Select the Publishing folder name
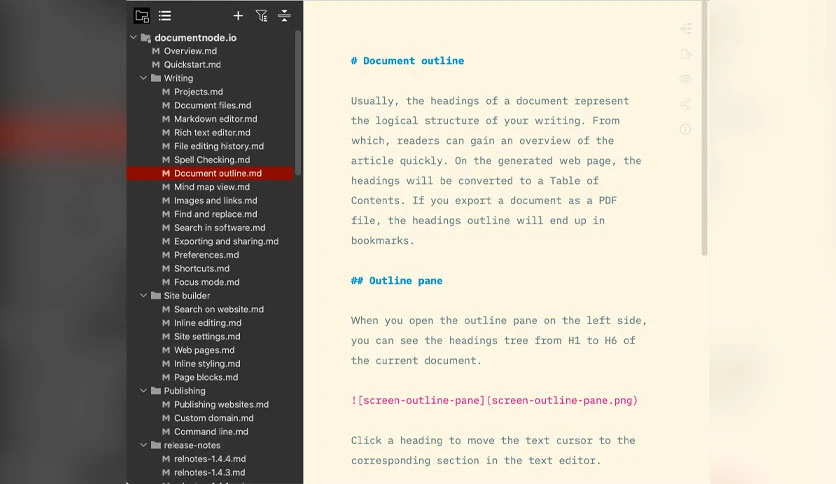Image resolution: width=836 pixels, height=484 pixels. click(x=184, y=391)
